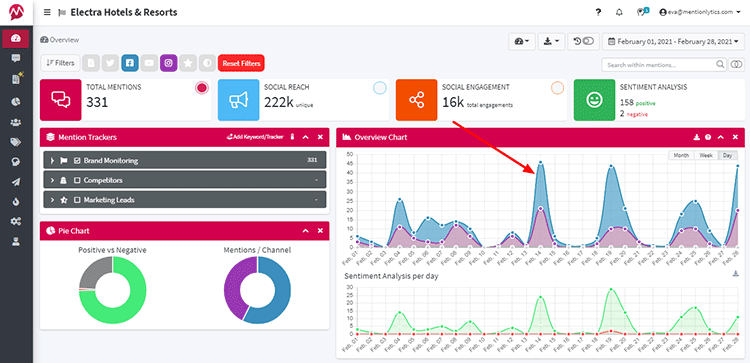Click the Positive vs Negative donut chart
The width and height of the screenshot is (750, 363).
(x=112, y=290)
